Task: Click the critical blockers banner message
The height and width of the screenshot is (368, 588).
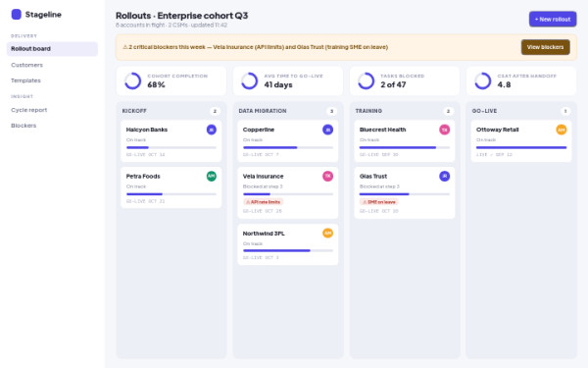Action: [256, 47]
